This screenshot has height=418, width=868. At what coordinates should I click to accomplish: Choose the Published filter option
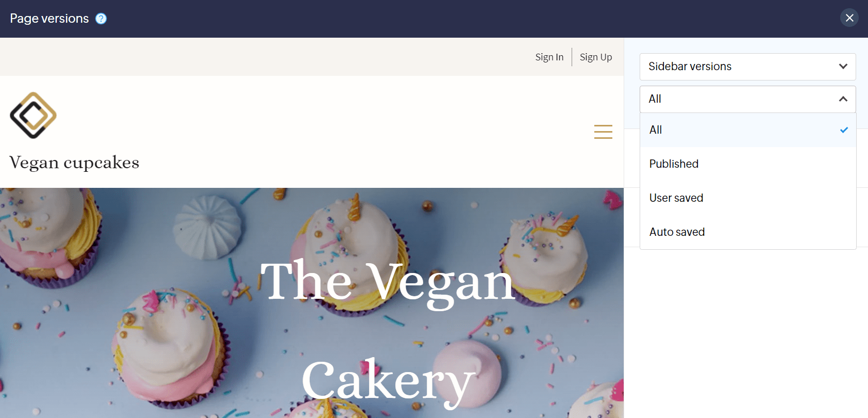coord(748,164)
